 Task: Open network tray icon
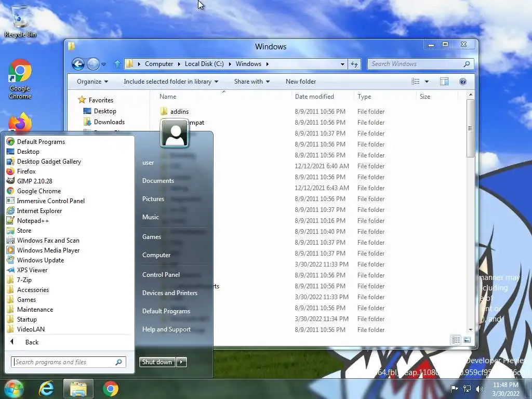pyautogui.click(x=467, y=389)
